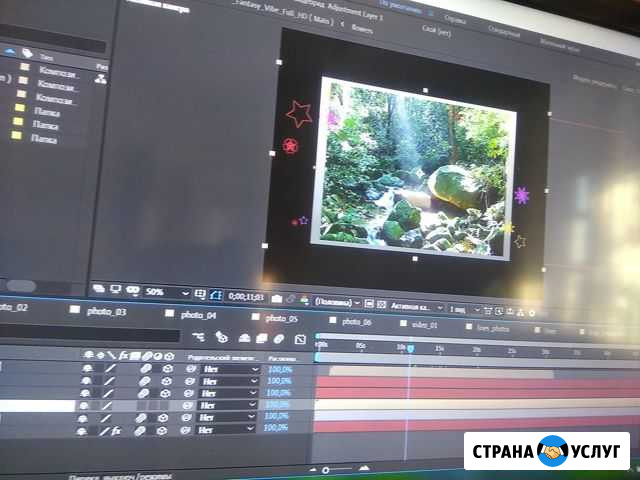Toggle the transparency grid icon

tap(382, 304)
